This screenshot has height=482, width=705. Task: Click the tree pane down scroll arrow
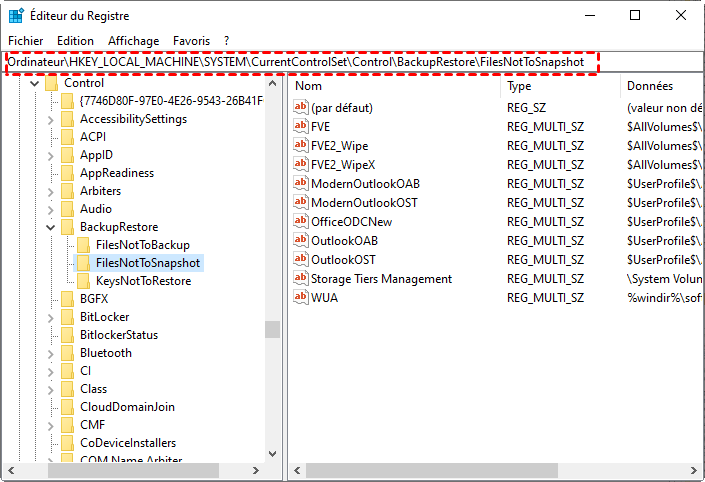coord(272,454)
